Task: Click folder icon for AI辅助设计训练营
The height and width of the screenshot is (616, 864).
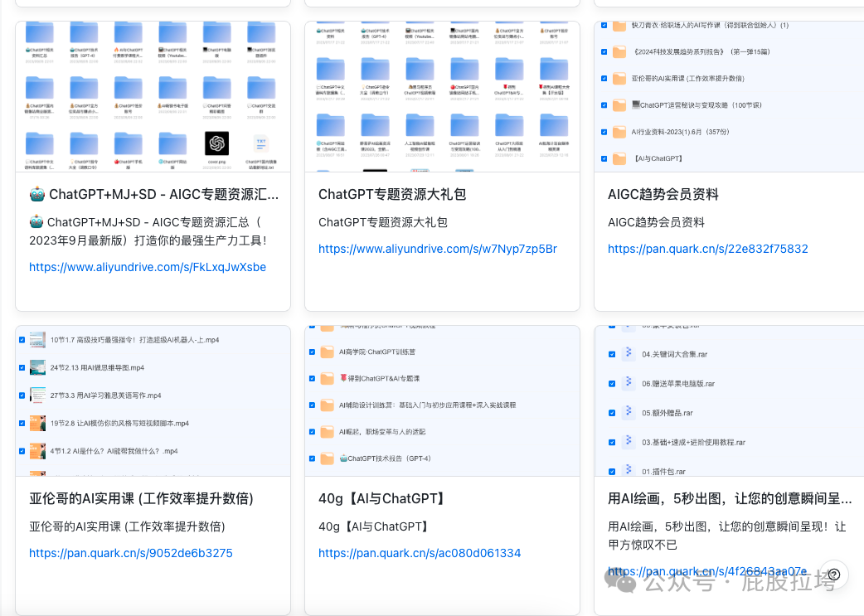Action: coord(328,405)
